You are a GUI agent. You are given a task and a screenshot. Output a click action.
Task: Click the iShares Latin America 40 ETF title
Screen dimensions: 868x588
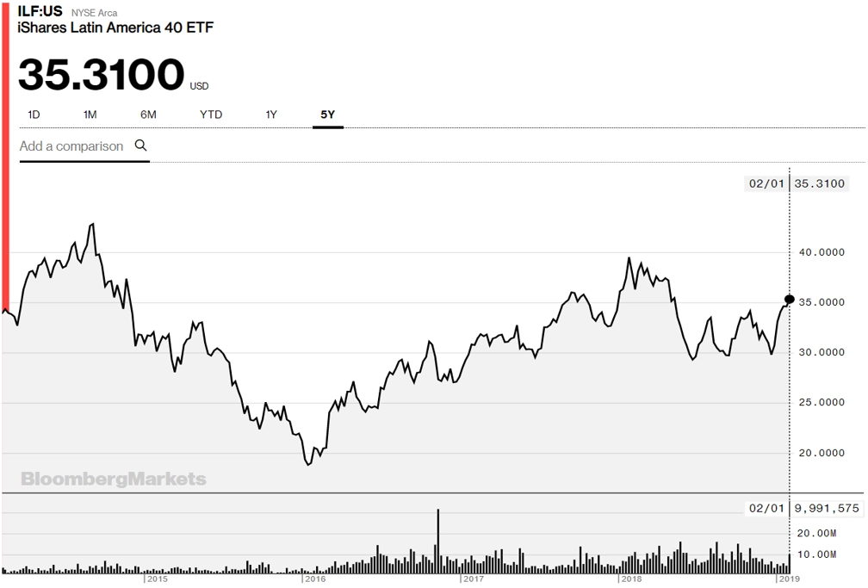coord(115,28)
